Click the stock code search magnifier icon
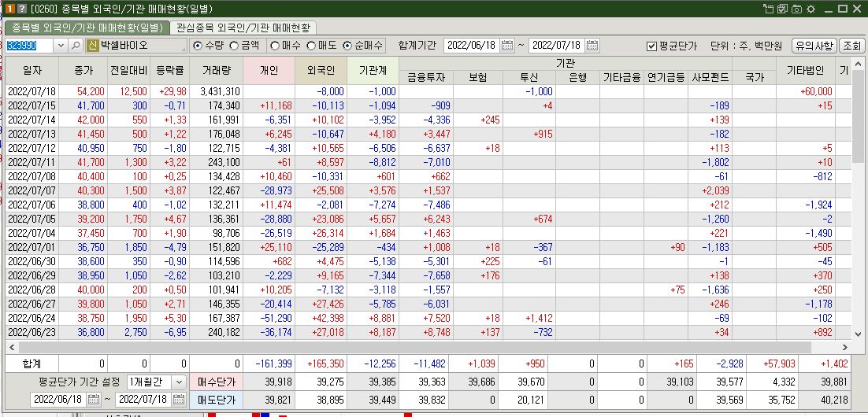This screenshot has height=417, width=868. click(76, 46)
